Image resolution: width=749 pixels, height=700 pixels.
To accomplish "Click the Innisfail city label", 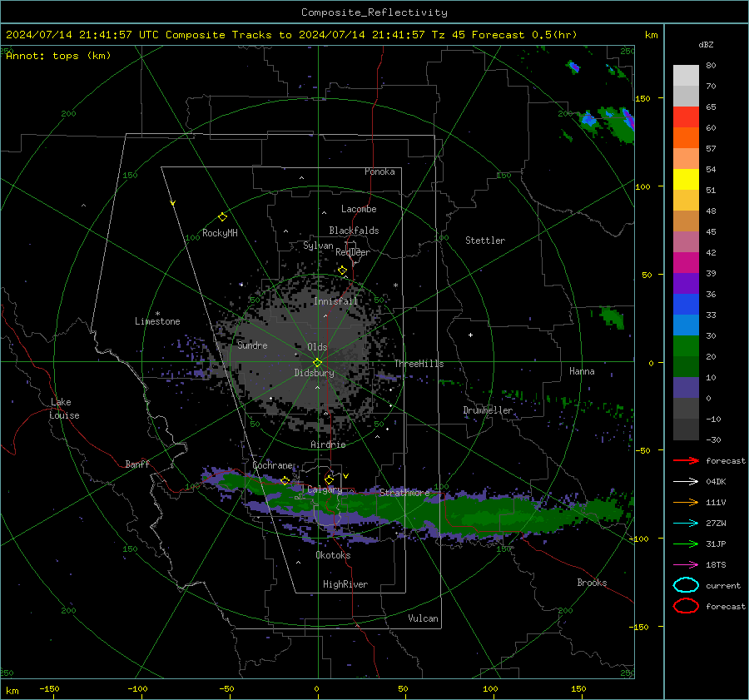I will (336, 301).
